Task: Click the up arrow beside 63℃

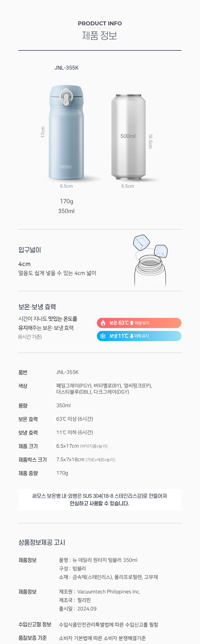Action: pyautogui.click(x=132, y=323)
